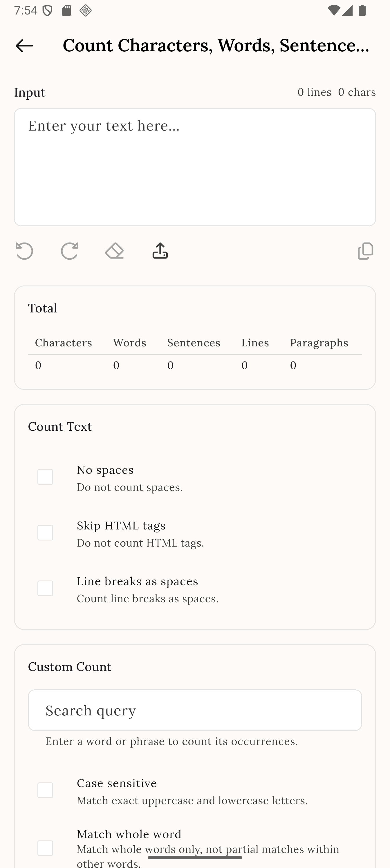
Task: Check the "Match whole word" option
Action: click(x=45, y=849)
